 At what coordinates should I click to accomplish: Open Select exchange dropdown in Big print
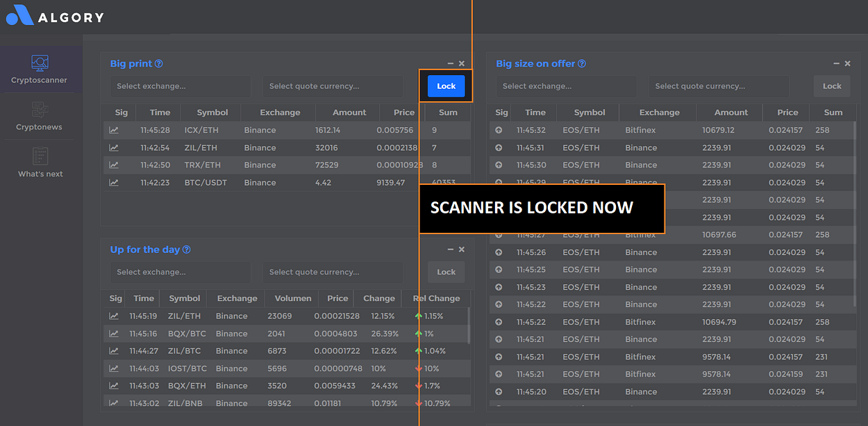tap(181, 86)
